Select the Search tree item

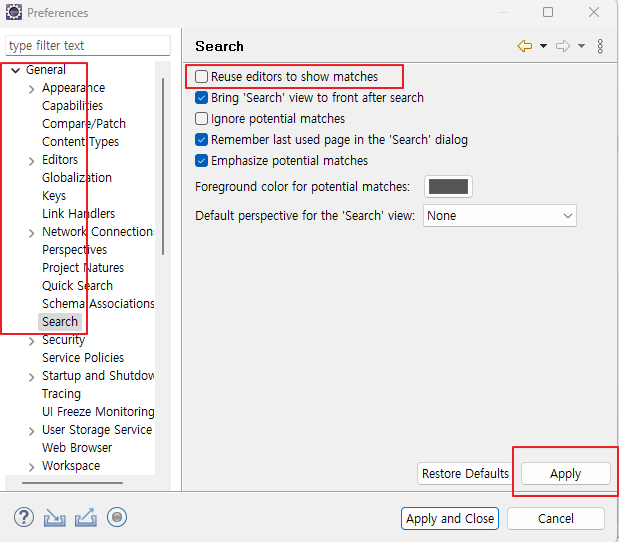point(60,322)
